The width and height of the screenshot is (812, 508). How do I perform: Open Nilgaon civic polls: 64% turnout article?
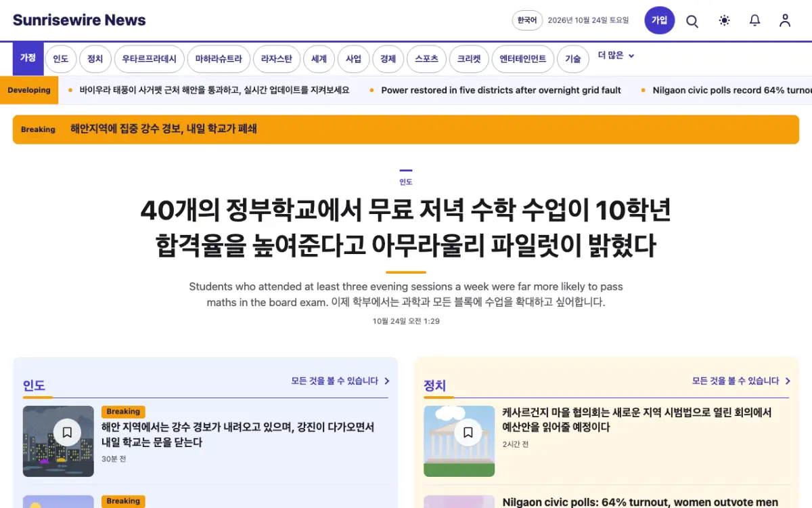tap(640, 502)
